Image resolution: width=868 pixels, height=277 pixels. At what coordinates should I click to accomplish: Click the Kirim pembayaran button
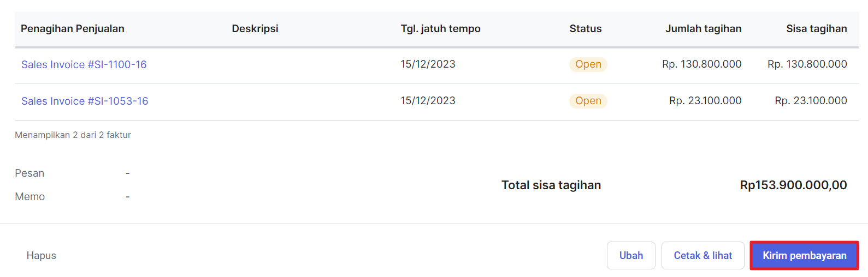(804, 256)
